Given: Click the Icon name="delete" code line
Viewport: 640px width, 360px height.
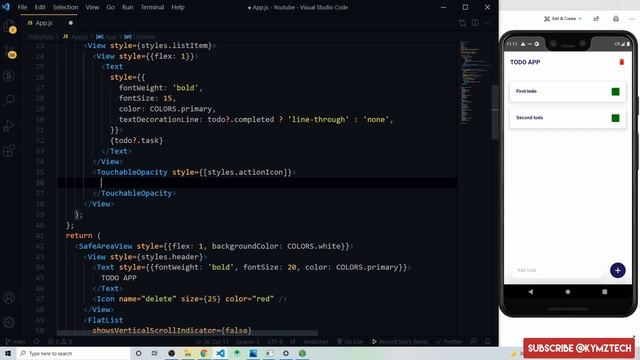Looking at the screenshot, I should [x=190, y=299].
